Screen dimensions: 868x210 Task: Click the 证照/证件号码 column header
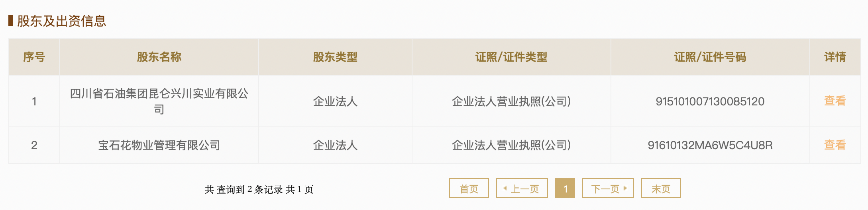tap(710, 57)
